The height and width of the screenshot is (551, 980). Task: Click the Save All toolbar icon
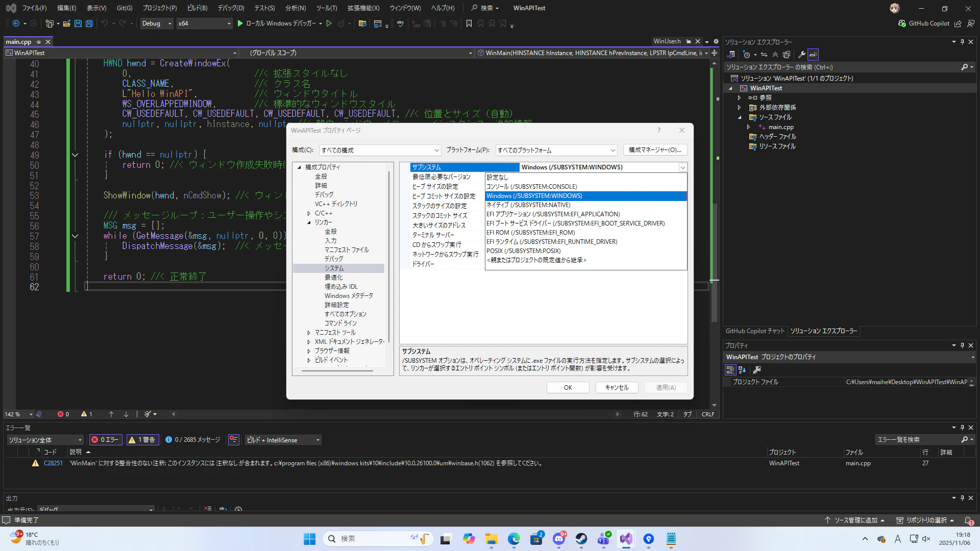coord(89,23)
